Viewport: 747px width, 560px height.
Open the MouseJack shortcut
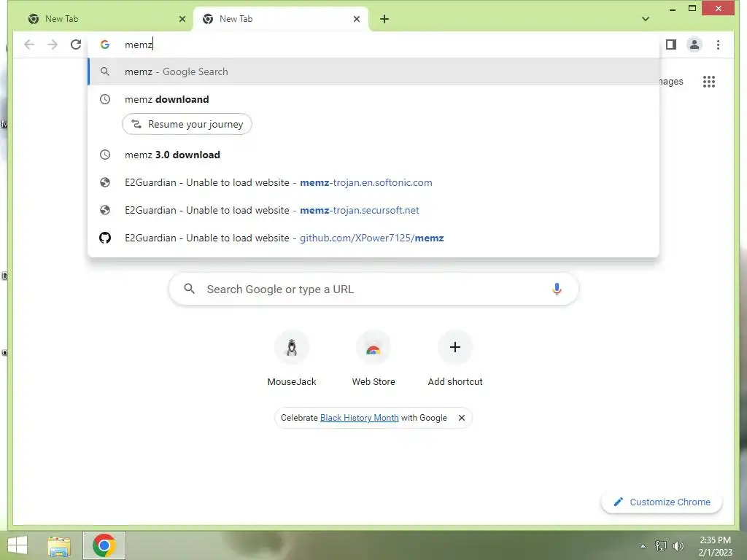click(292, 359)
